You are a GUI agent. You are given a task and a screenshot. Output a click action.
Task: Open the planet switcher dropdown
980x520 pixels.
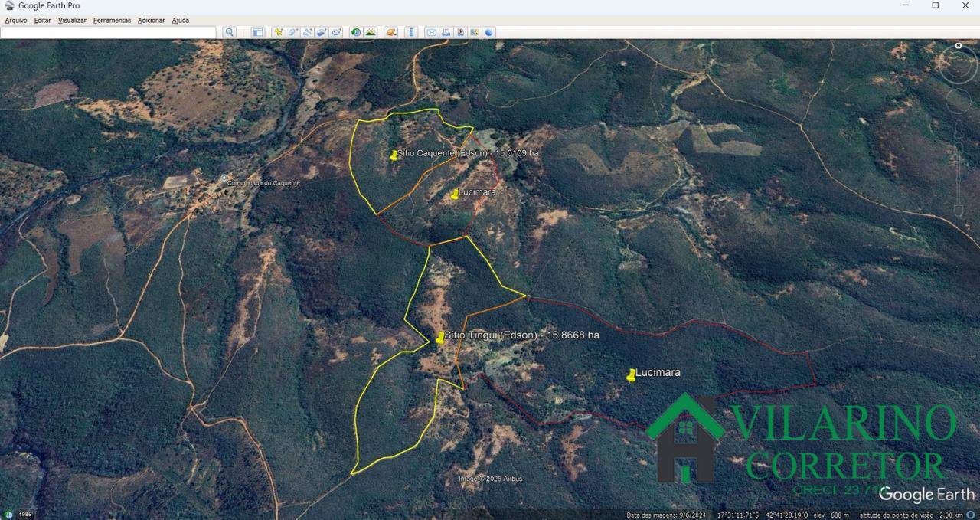click(391, 32)
